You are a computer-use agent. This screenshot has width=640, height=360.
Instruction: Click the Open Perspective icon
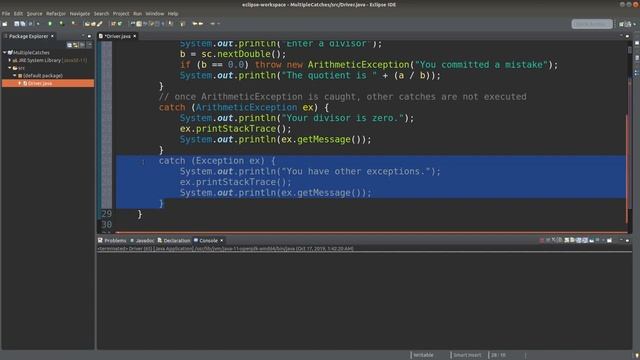622,24
